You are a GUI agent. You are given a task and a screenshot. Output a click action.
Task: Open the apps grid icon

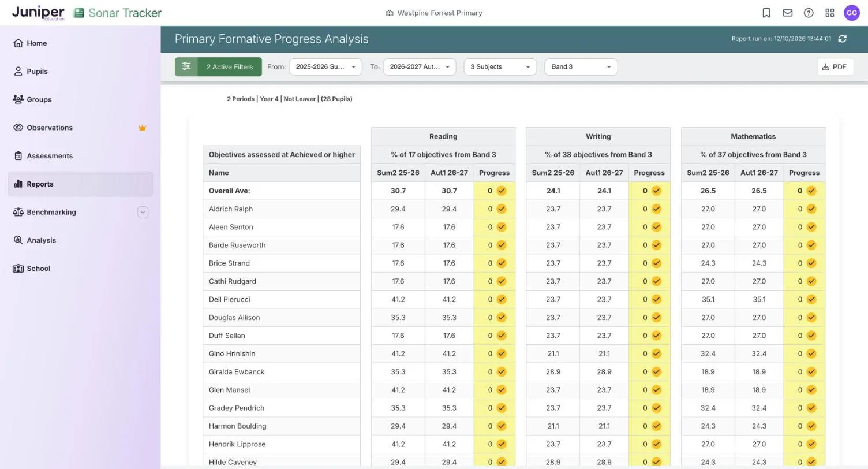(830, 13)
